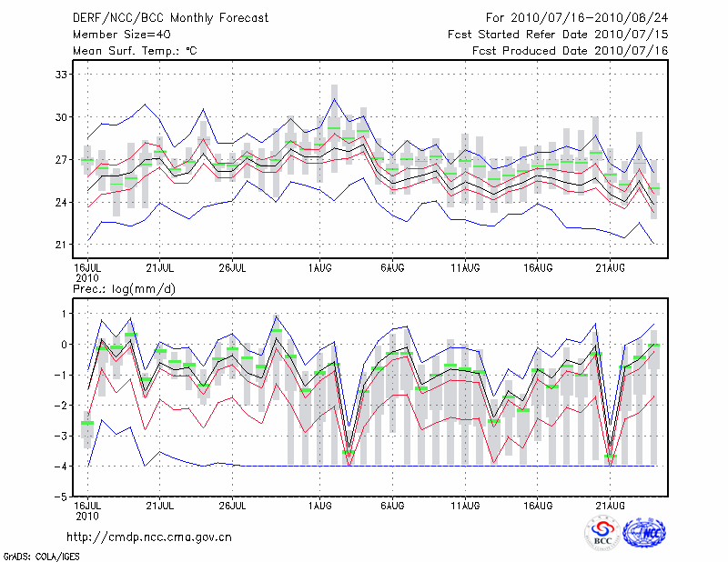Viewport: 728px width, 562px height.
Task: Click the BCC logo icon
Action: (602, 533)
